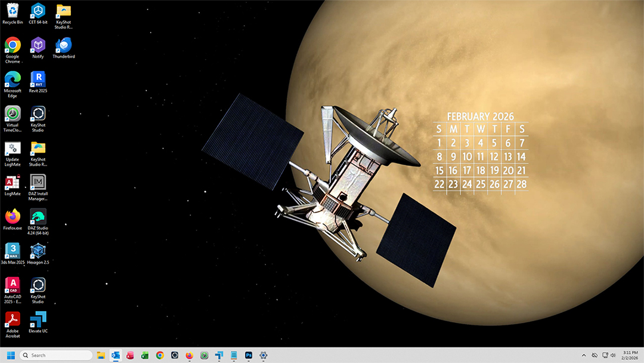The image size is (644, 363).
Task: Select the CET 64-bit desktop shortcut
Action: click(x=38, y=11)
